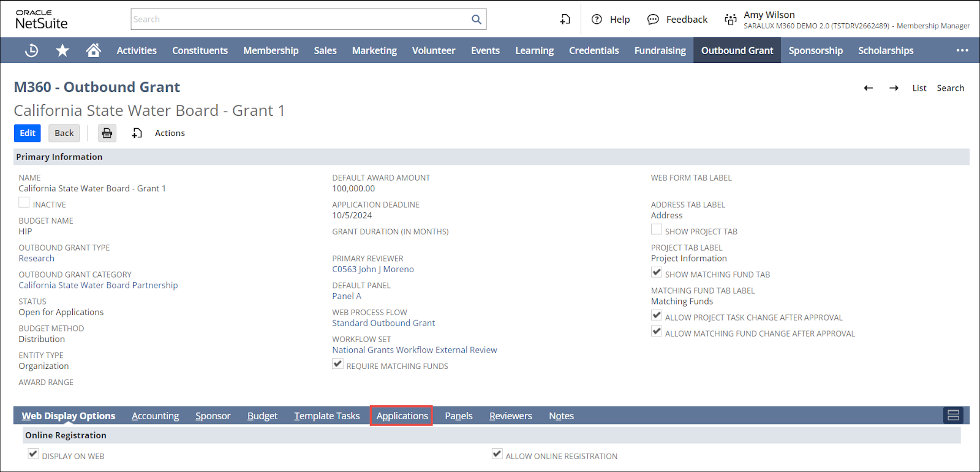The width and height of the screenshot is (980, 472).
Task: Go to next record arrow
Action: tap(894, 88)
